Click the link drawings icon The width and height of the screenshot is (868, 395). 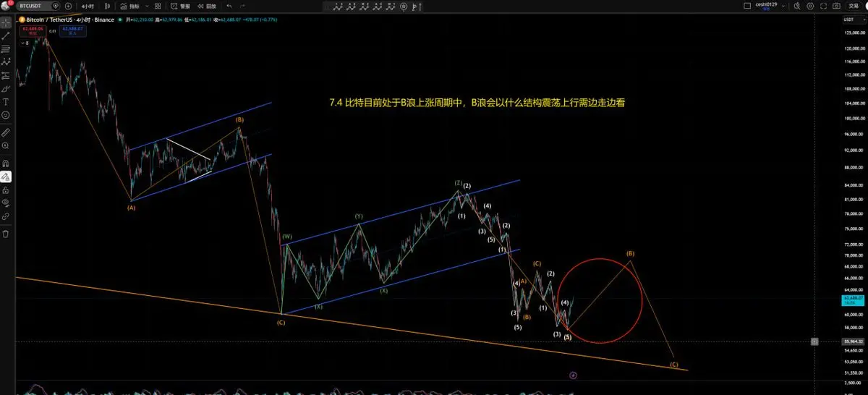6,216
